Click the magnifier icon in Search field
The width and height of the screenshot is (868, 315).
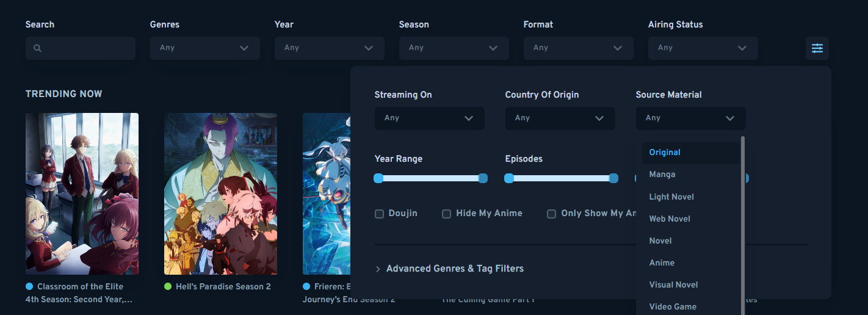tap(37, 48)
